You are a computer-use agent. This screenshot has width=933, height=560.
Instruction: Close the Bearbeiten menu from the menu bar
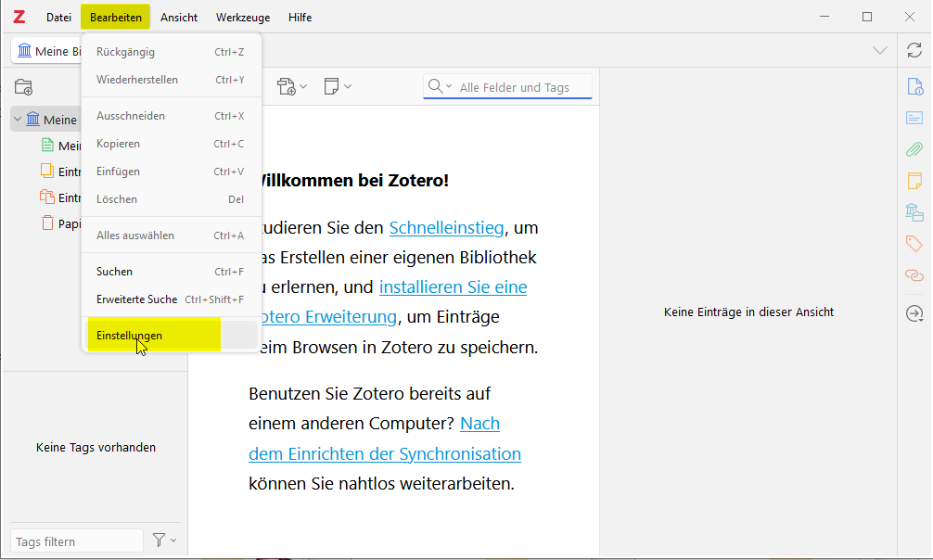[x=115, y=18]
